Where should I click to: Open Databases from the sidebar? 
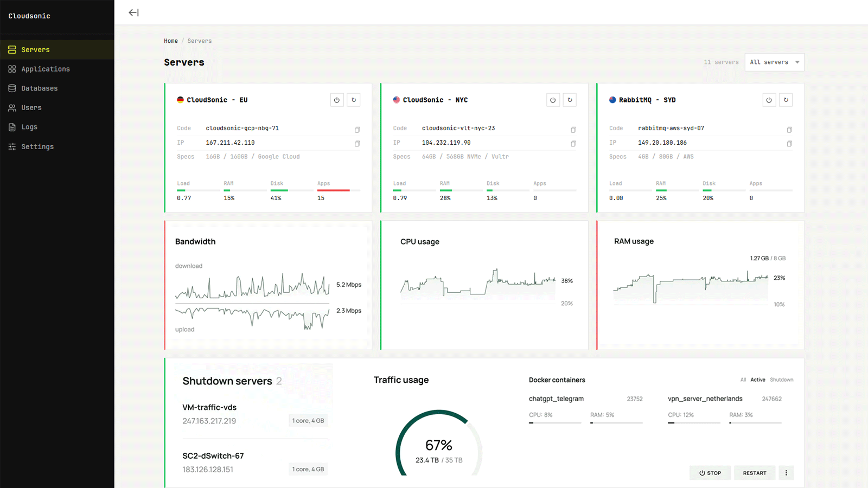57,88
